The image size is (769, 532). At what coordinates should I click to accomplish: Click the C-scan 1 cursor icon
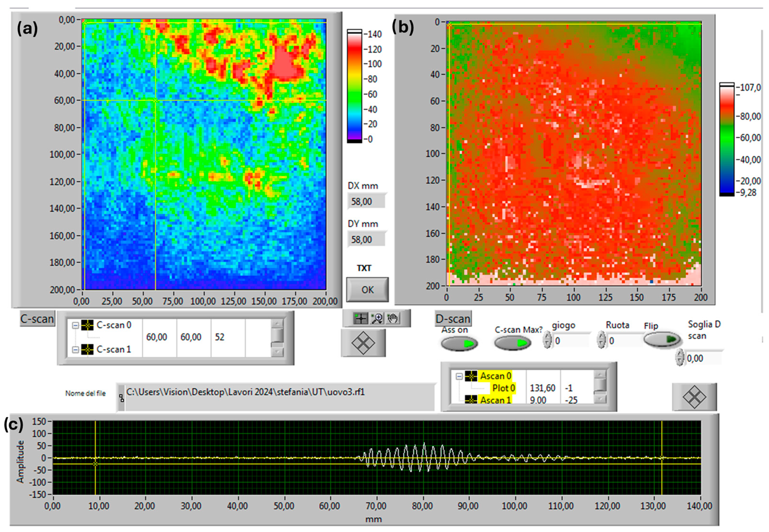[x=87, y=349]
